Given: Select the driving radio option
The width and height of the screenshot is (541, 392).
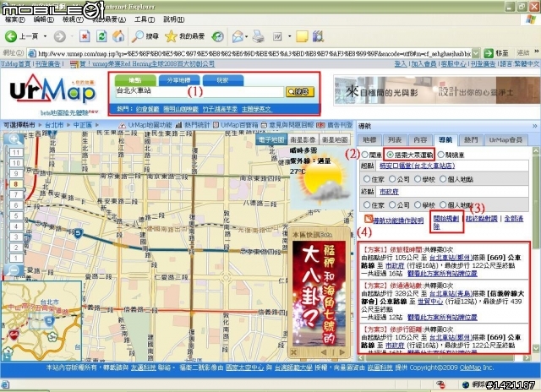Looking at the screenshot, I should coord(364,155).
